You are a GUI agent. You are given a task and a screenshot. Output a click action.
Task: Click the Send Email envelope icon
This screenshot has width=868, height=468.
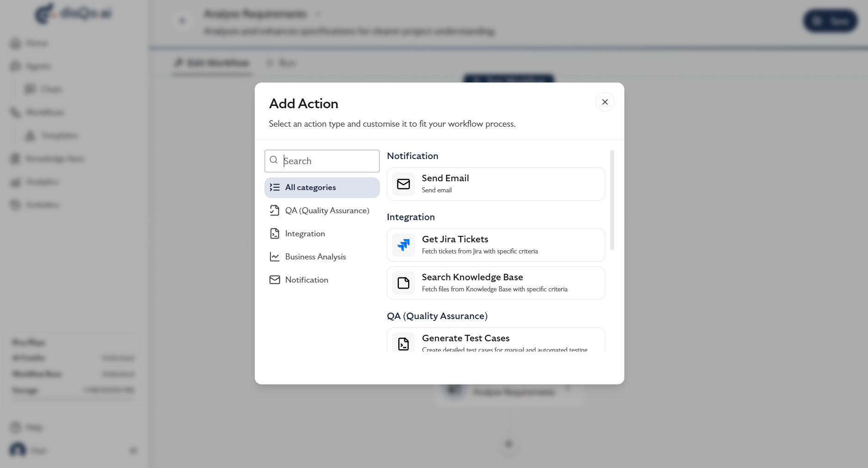tap(403, 184)
